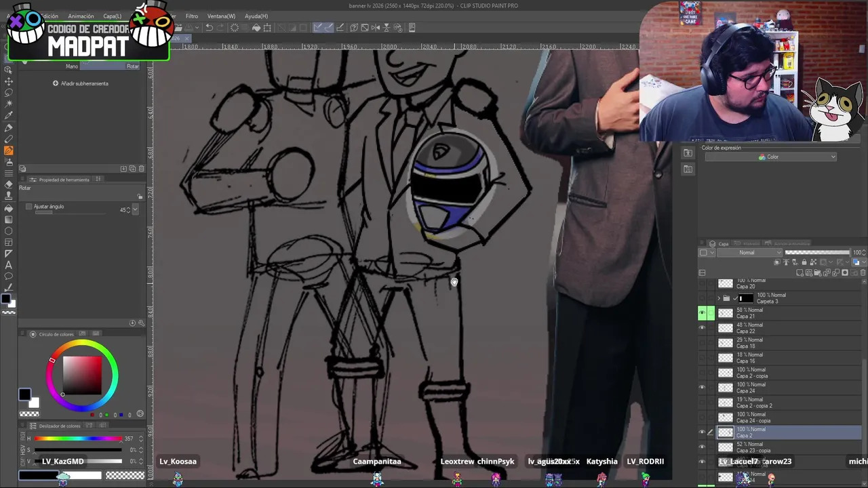The width and height of the screenshot is (868, 488).
Task: Select the Capa 20 layer
Action: pos(787,284)
